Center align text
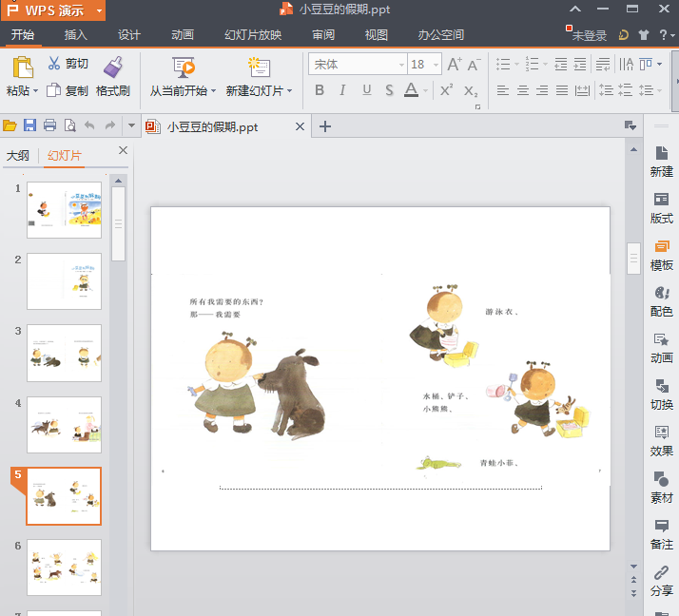This screenshot has width=679, height=616. (x=523, y=90)
